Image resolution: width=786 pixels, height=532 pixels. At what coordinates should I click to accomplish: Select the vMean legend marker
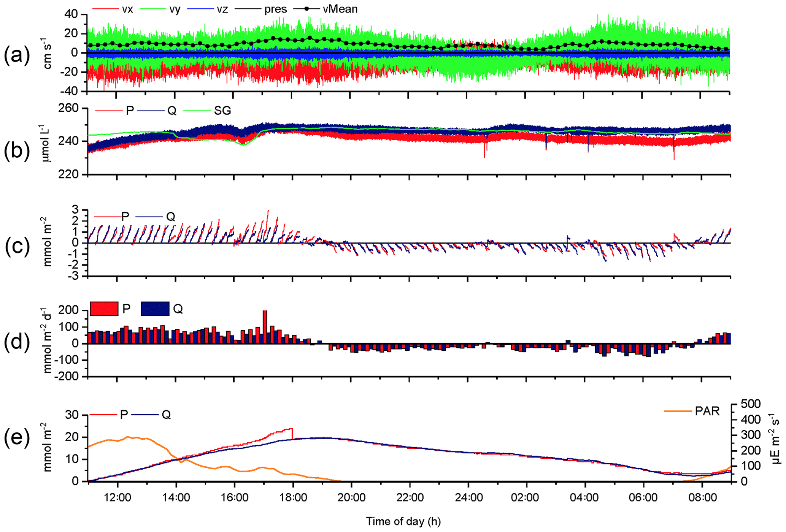pyautogui.click(x=306, y=9)
